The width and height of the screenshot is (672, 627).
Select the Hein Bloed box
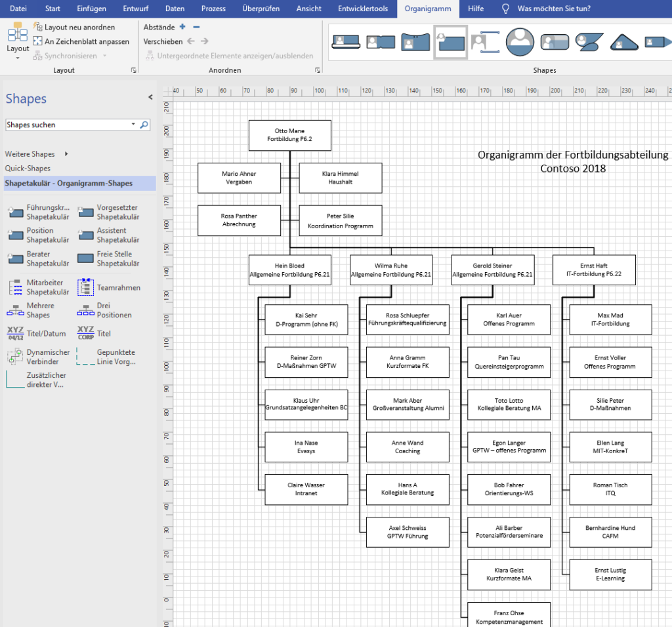pos(289,270)
